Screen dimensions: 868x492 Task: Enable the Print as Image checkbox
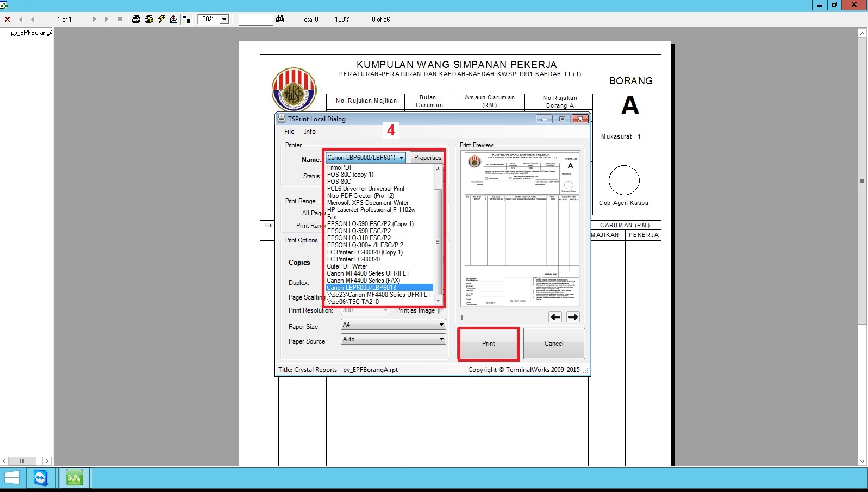point(441,311)
